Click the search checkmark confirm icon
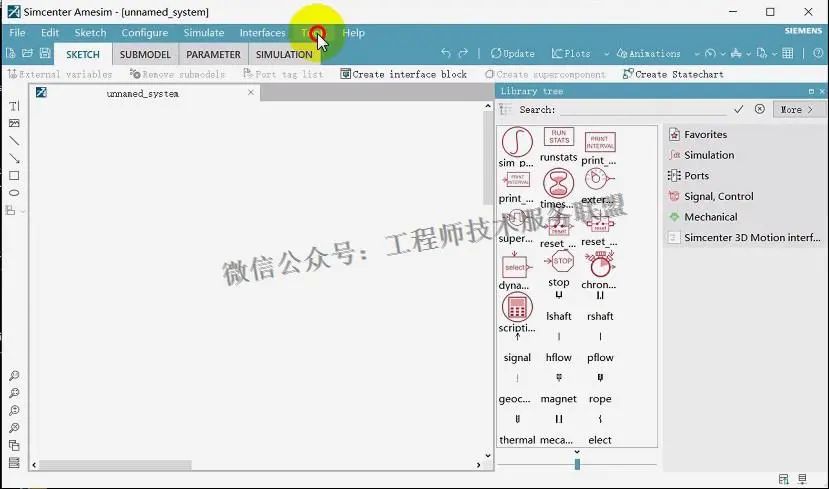 (x=739, y=109)
